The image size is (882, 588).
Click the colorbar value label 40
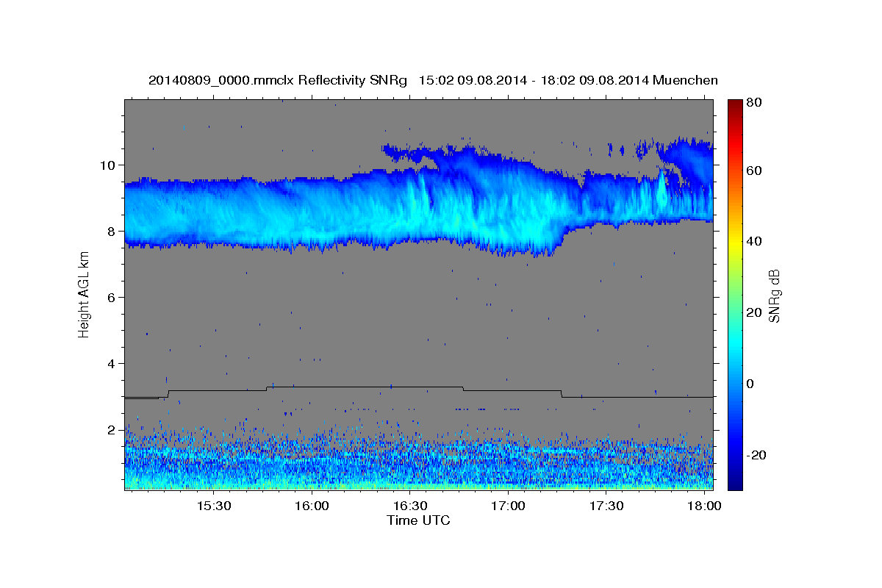753,241
